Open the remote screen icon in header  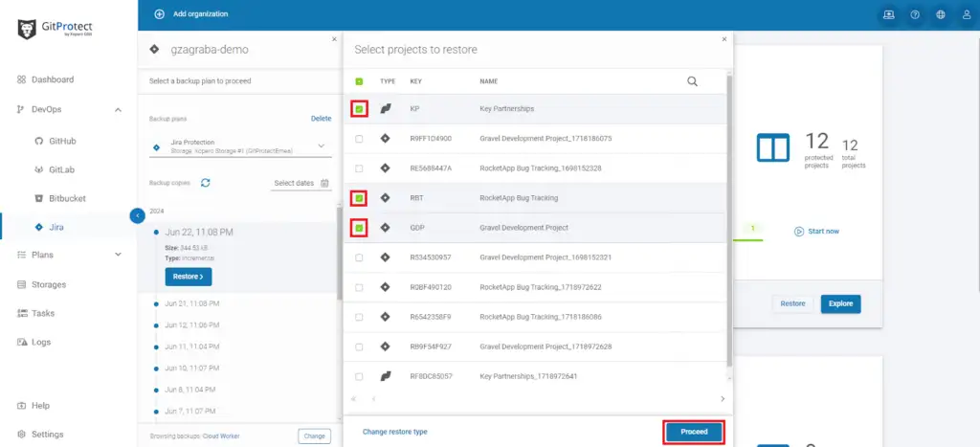[889, 15]
